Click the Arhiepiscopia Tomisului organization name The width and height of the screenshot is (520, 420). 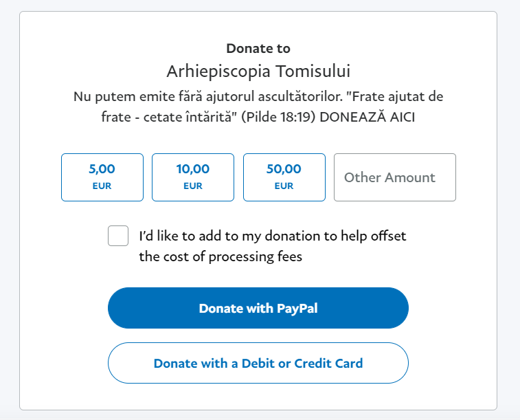(258, 71)
